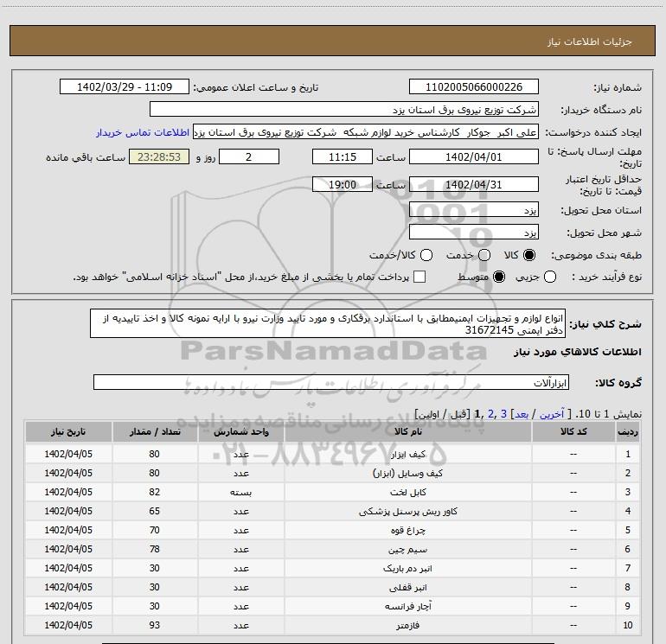Select the متوسط purchase type radio
This screenshot has width=666, height=644.
[499, 277]
